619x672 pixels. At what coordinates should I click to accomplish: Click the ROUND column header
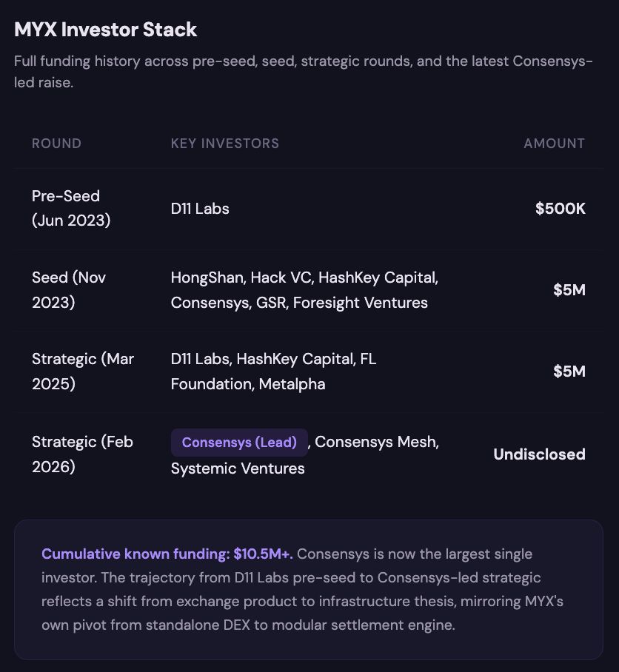point(56,144)
